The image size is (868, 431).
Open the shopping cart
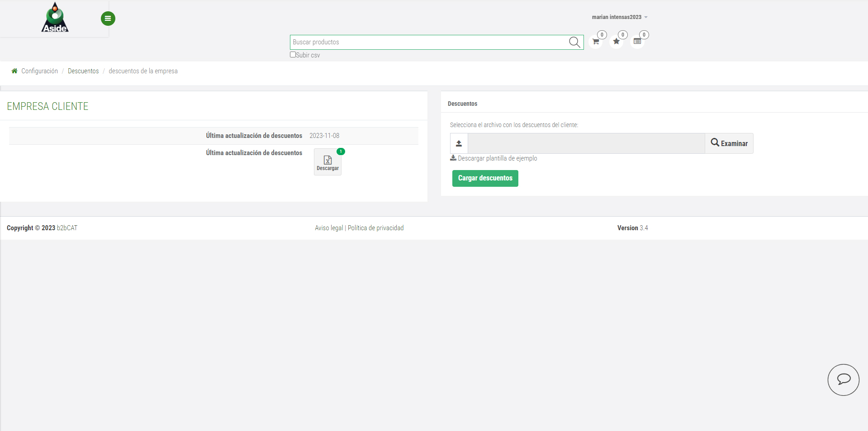click(596, 42)
